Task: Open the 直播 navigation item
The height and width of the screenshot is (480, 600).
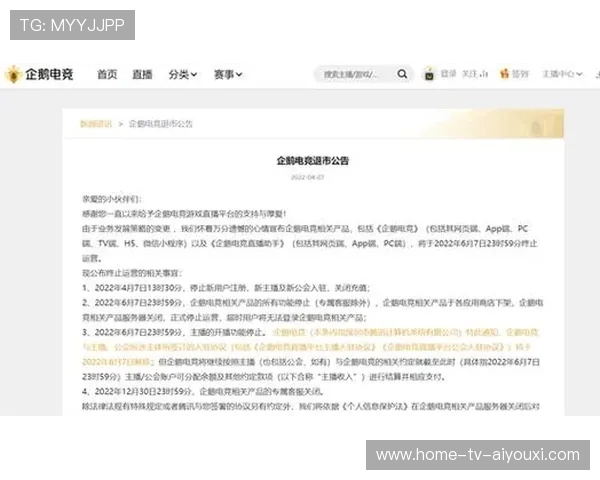Action: pos(142,74)
